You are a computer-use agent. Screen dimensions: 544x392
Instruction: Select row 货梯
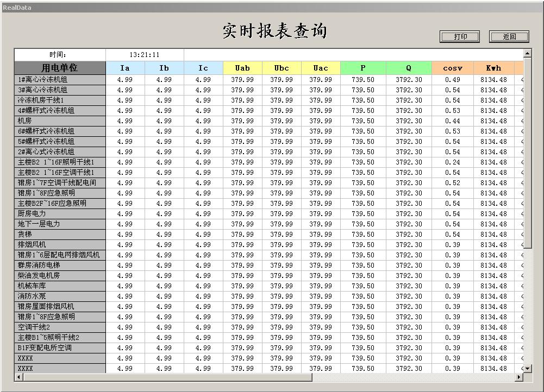click(x=60, y=235)
